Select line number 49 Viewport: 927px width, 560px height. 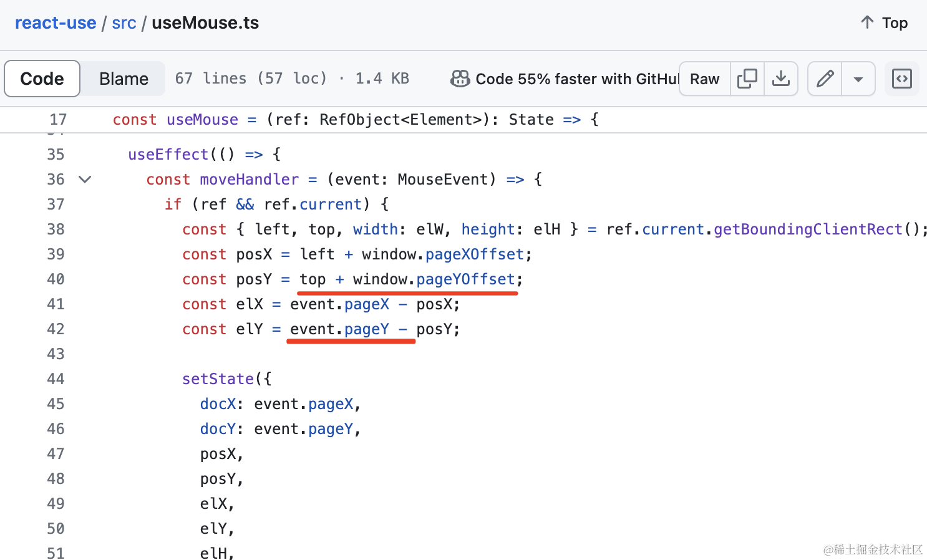click(x=56, y=504)
